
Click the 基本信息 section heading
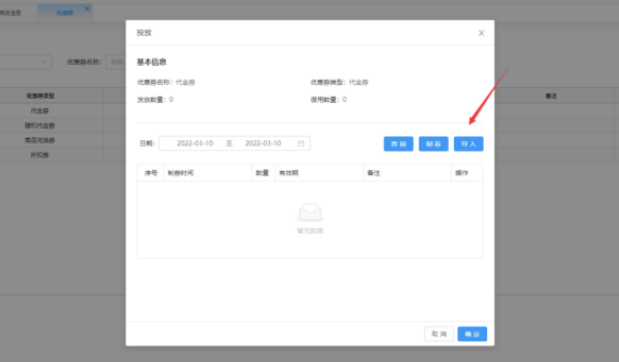152,62
